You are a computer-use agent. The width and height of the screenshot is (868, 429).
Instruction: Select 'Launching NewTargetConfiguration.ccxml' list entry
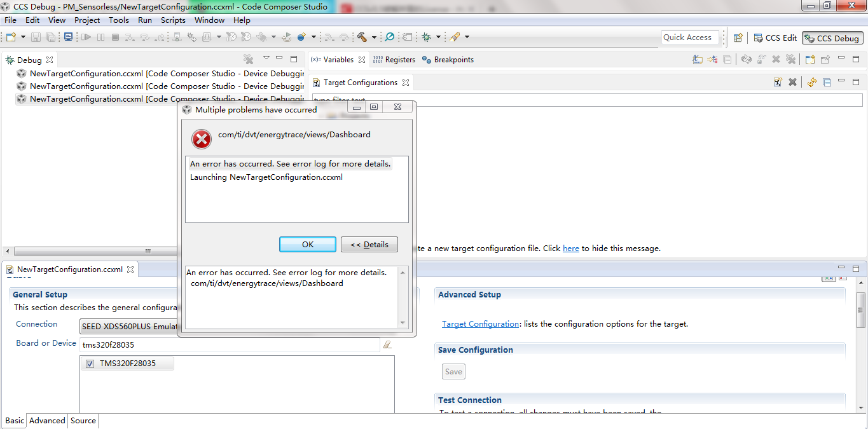tap(266, 177)
